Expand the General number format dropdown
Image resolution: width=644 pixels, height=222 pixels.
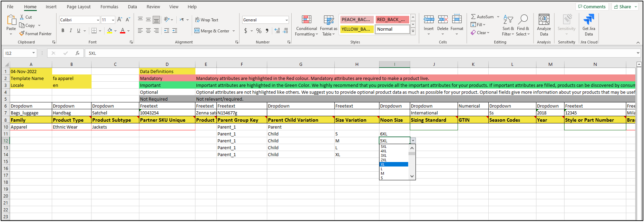point(286,20)
